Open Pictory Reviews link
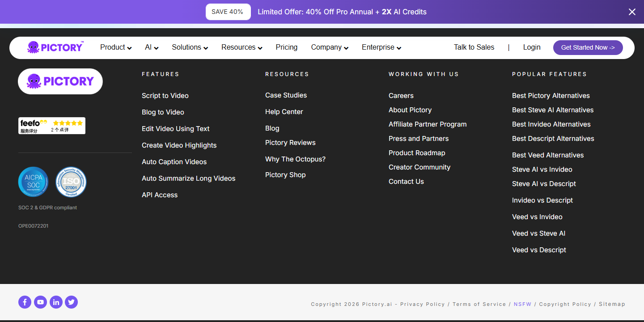Image resolution: width=644 pixels, height=322 pixels. (290, 143)
